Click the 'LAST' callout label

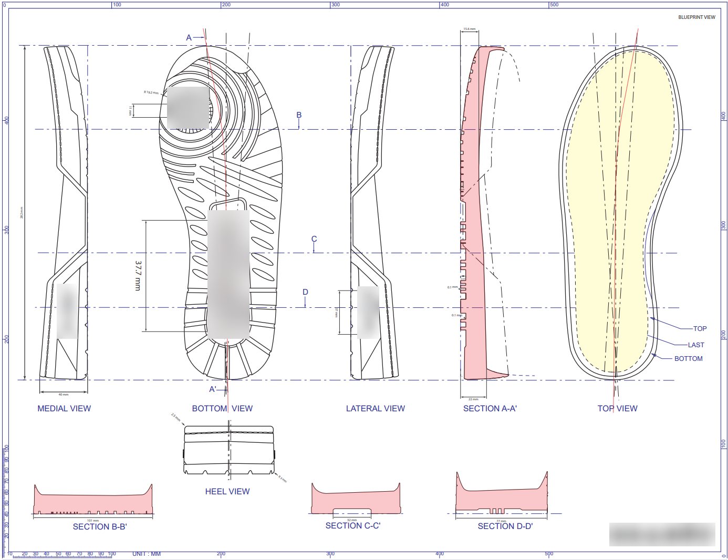(x=696, y=345)
